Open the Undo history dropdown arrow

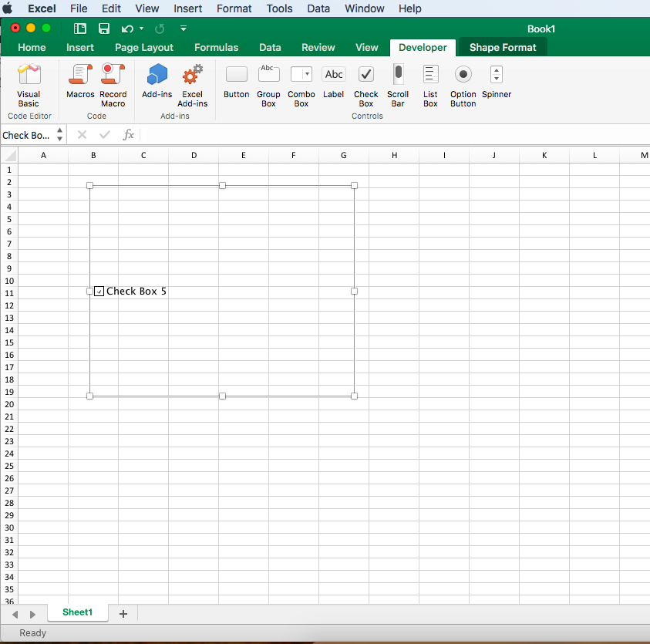pyautogui.click(x=141, y=29)
